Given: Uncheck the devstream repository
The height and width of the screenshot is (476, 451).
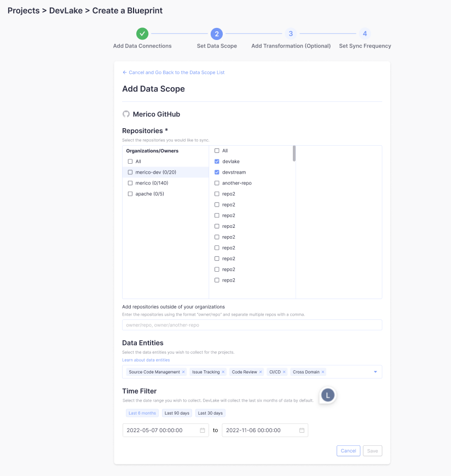Looking at the screenshot, I should [217, 172].
